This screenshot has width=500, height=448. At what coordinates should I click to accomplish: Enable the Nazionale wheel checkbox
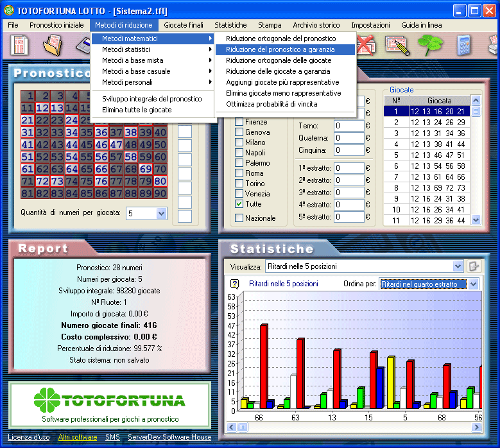[239, 218]
